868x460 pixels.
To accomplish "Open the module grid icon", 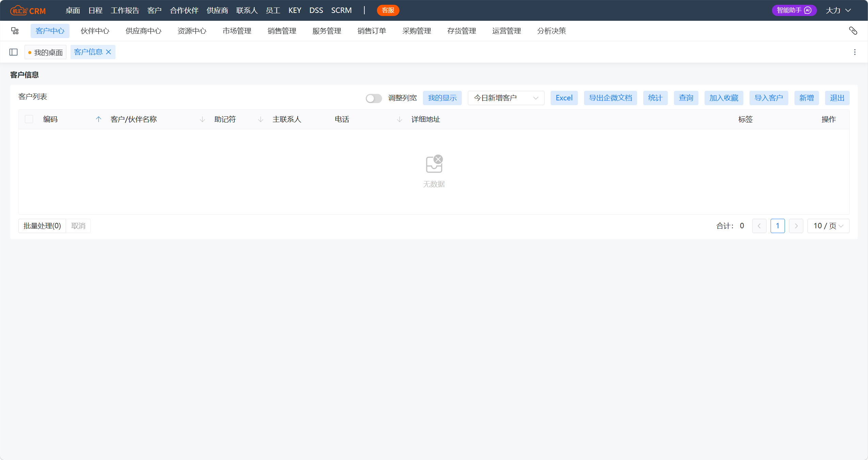I will pos(15,31).
